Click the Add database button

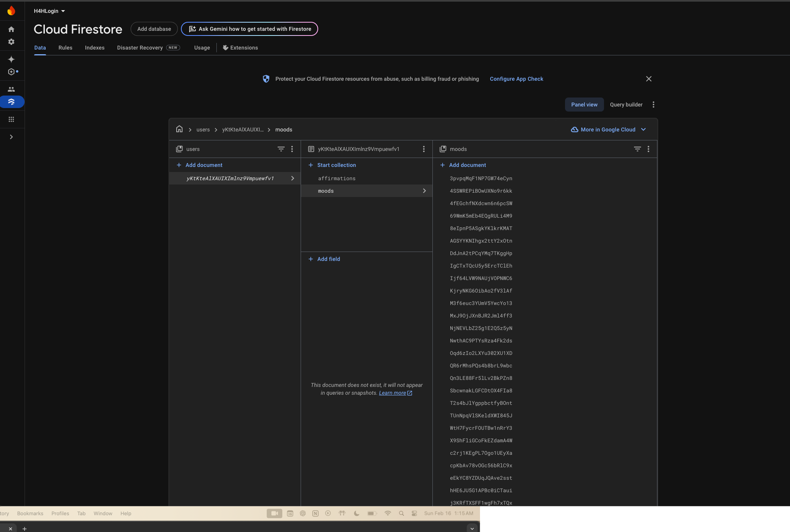coord(154,29)
